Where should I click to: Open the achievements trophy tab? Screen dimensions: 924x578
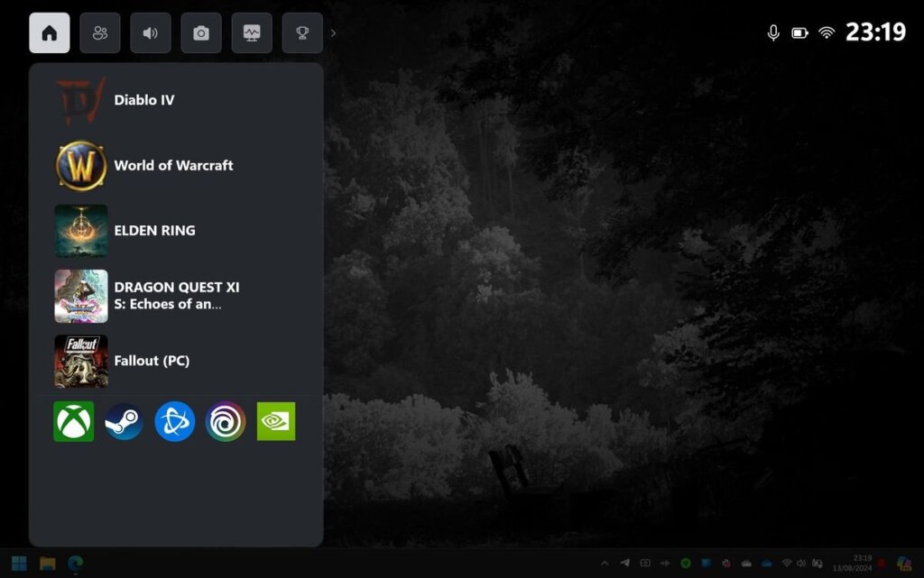coord(302,33)
